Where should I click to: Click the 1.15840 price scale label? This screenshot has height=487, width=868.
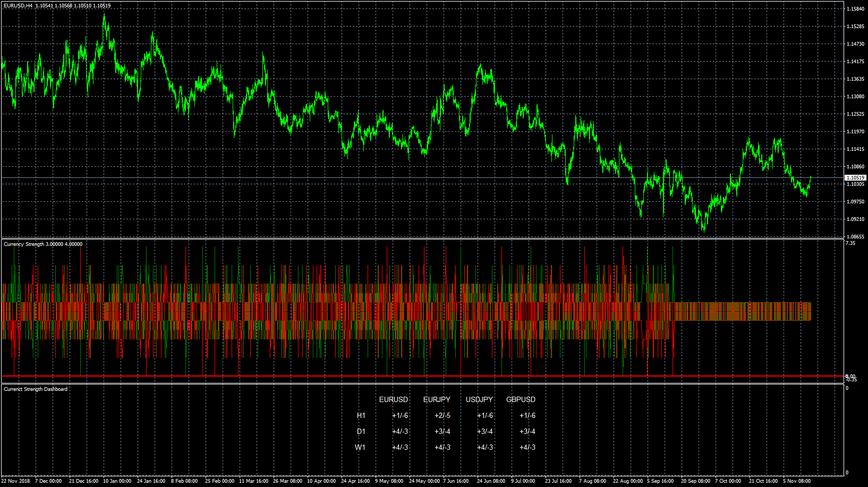click(x=855, y=9)
